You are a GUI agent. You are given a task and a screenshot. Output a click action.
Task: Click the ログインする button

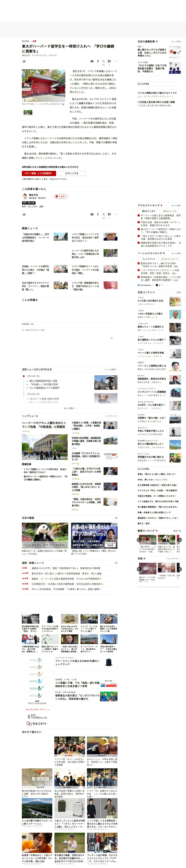click(x=72, y=173)
